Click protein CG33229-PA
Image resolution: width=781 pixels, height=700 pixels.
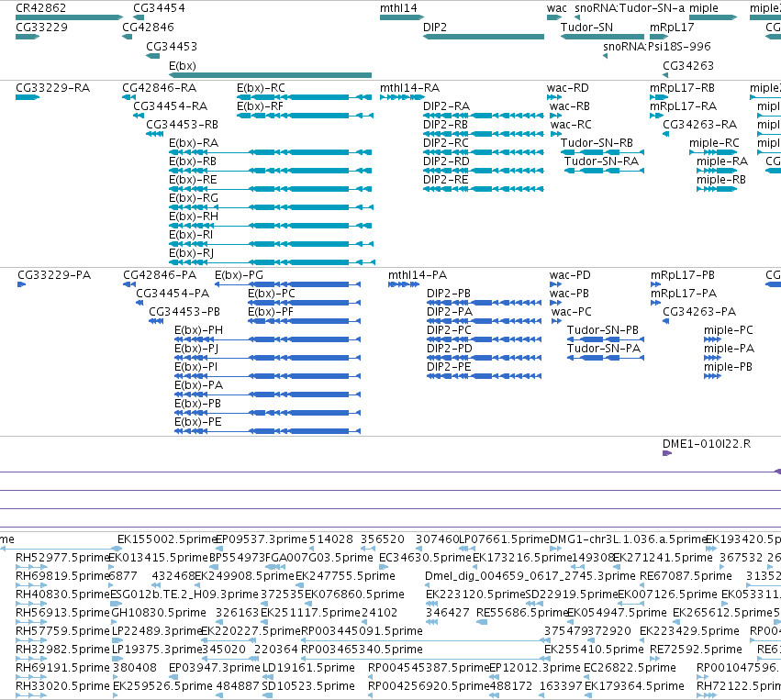point(21,284)
